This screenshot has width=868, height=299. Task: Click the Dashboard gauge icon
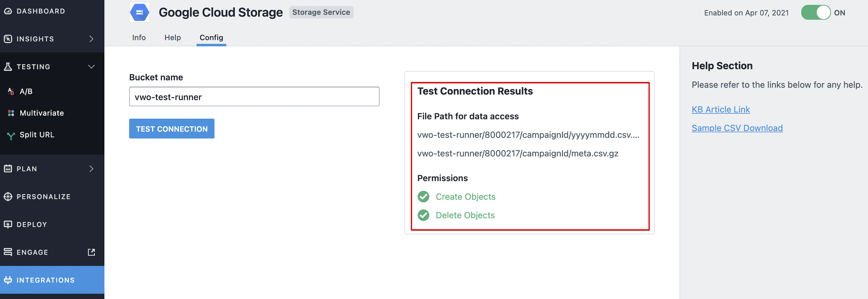(8, 11)
